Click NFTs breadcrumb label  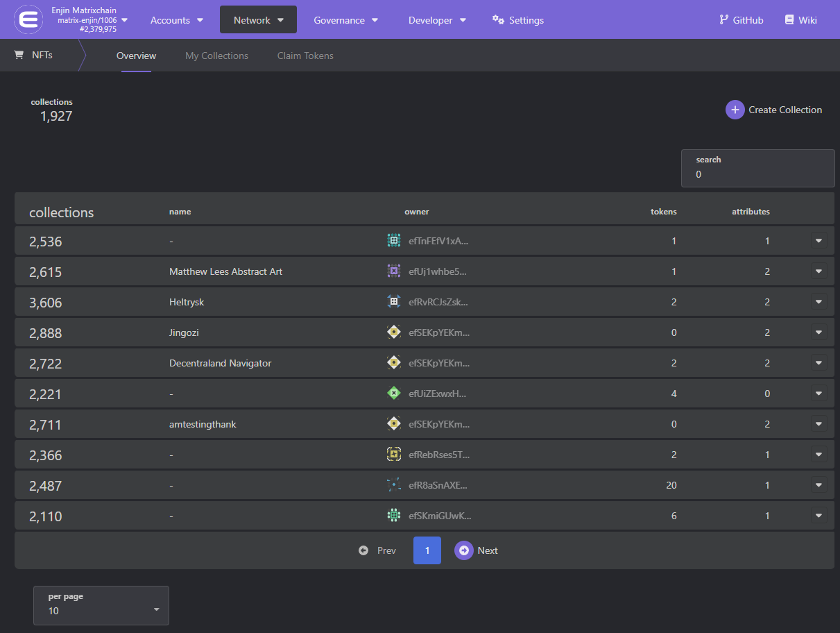(x=42, y=56)
